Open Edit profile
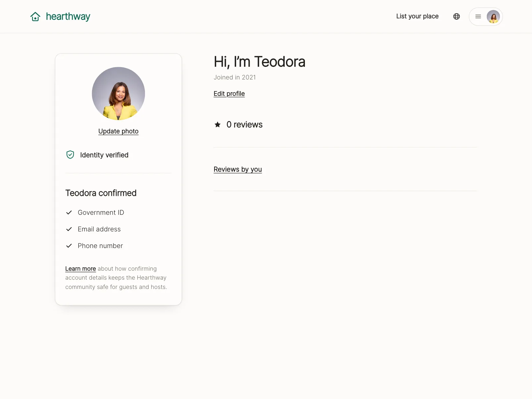 click(x=229, y=94)
